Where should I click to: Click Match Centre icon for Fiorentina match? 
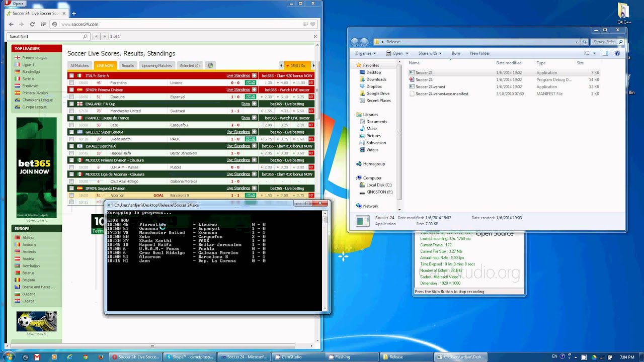[250, 82]
